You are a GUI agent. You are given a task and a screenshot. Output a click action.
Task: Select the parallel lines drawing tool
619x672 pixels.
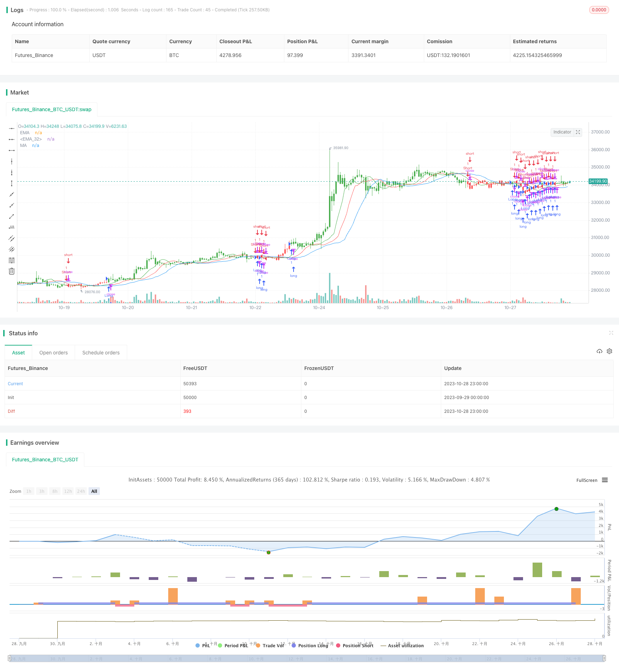pos(12,249)
